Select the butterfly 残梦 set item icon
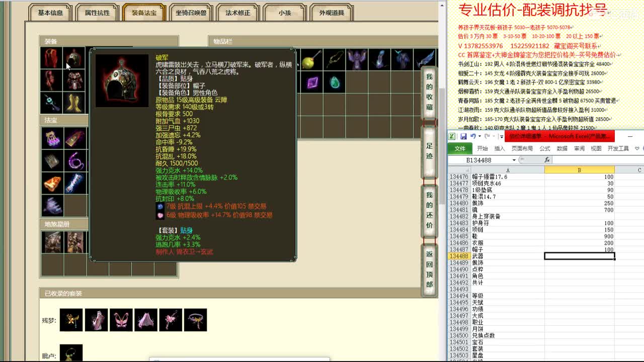 [x=121, y=320]
